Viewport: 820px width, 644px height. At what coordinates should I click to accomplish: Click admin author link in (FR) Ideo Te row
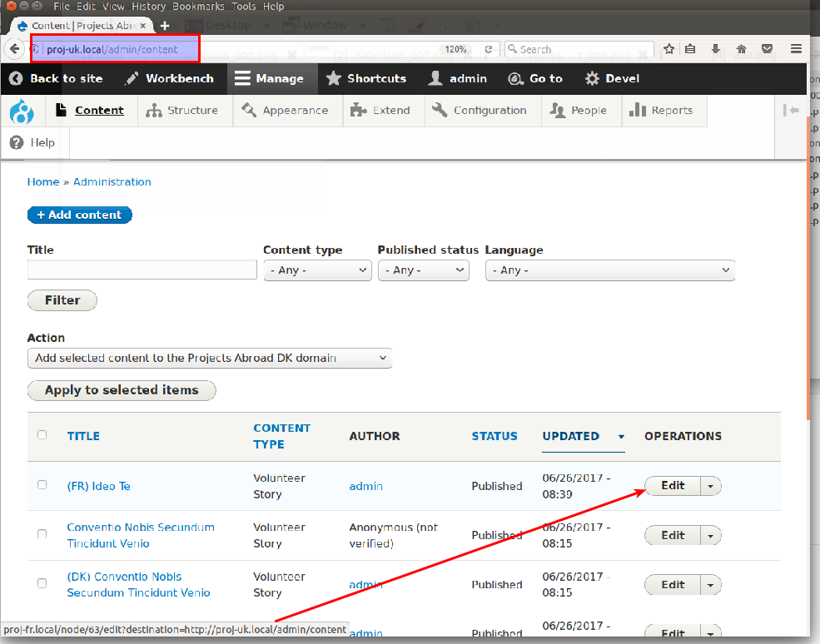click(366, 486)
